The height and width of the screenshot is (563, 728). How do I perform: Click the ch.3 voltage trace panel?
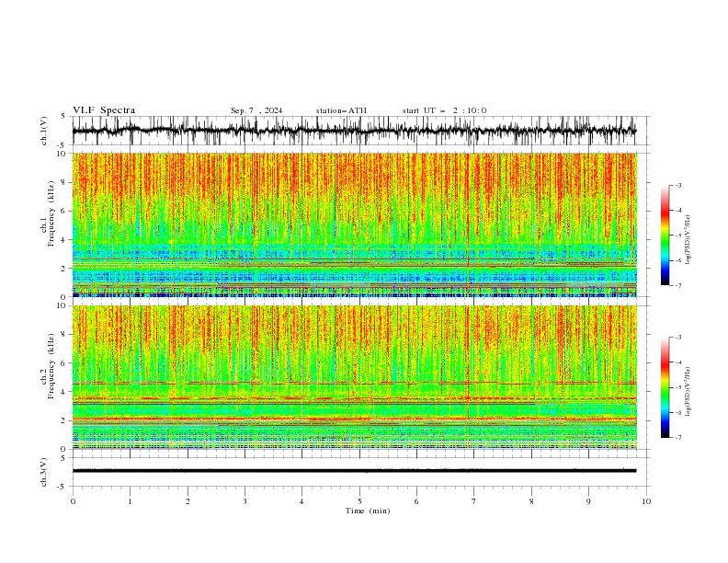[360, 472]
